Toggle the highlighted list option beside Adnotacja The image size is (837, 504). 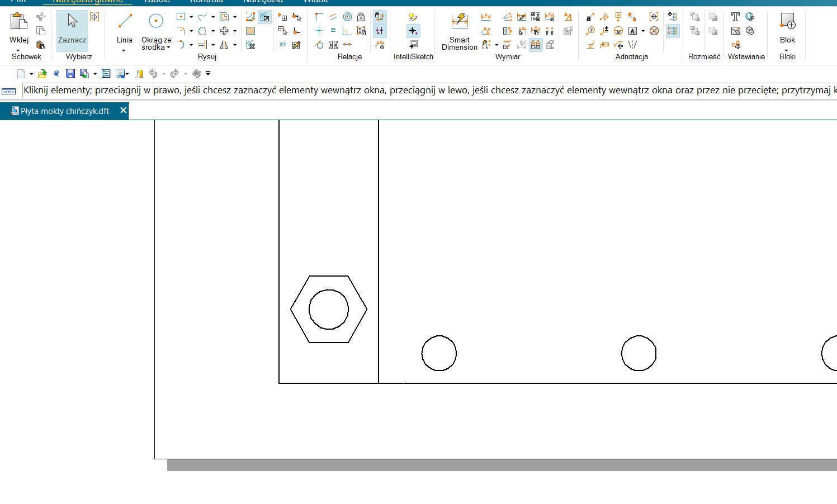(x=673, y=31)
